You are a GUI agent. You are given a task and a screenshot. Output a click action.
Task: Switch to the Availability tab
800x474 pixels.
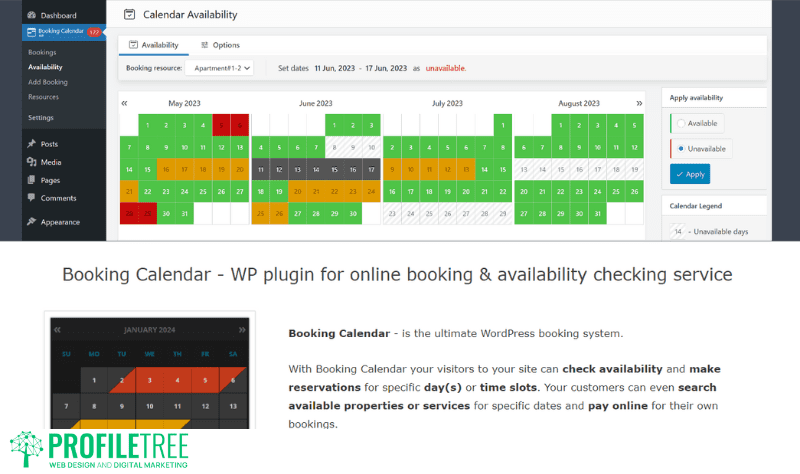point(154,45)
